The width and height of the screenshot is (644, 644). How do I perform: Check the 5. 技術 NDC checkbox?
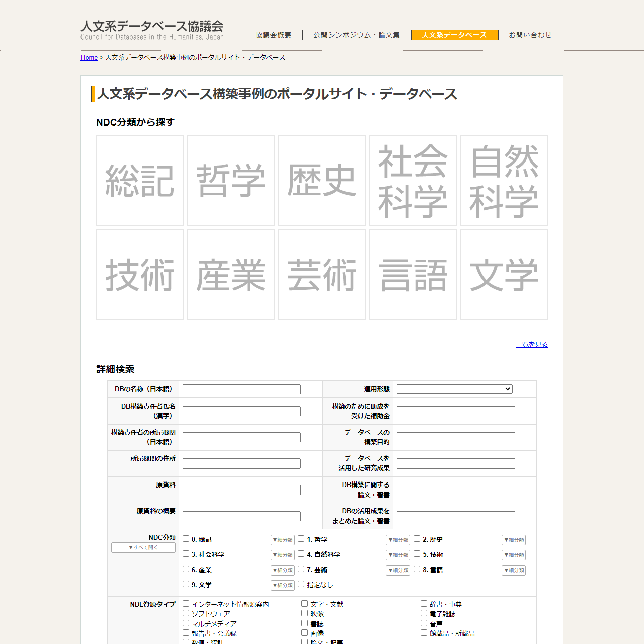click(x=417, y=554)
